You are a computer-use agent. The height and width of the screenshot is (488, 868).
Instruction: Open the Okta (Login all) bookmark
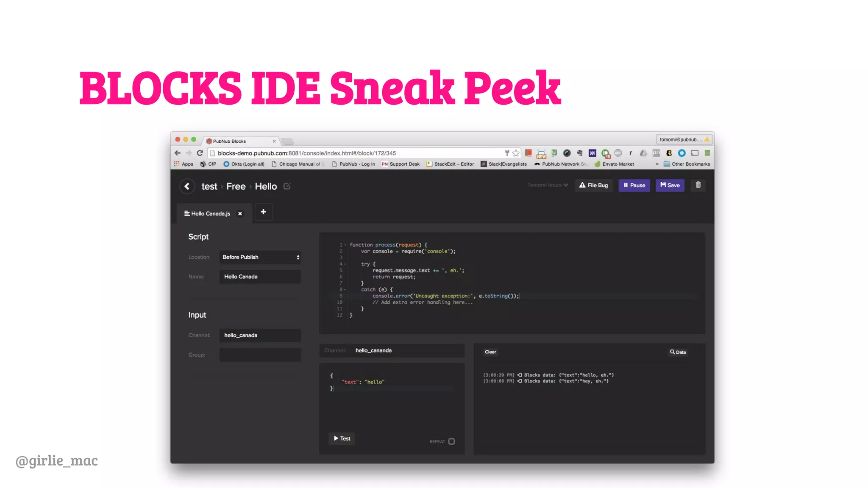pos(244,164)
